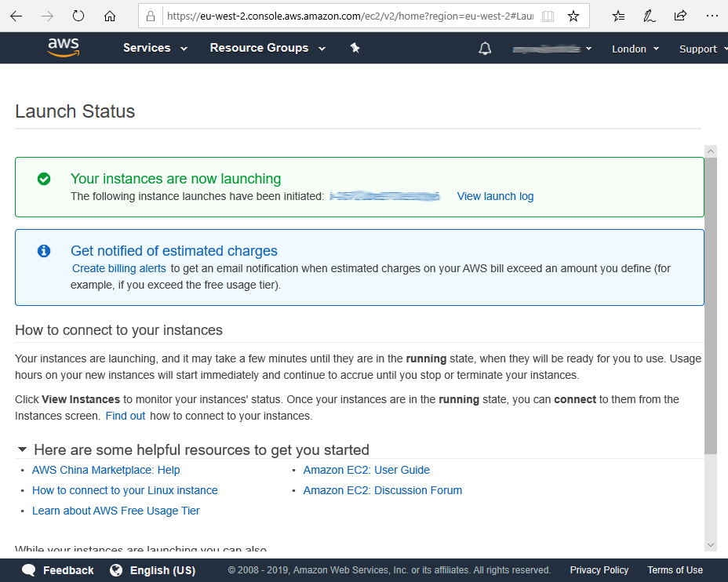Screen dimensions: 728x582
Task: Click 'Your instances are now launching' heading
Action: (x=176, y=179)
